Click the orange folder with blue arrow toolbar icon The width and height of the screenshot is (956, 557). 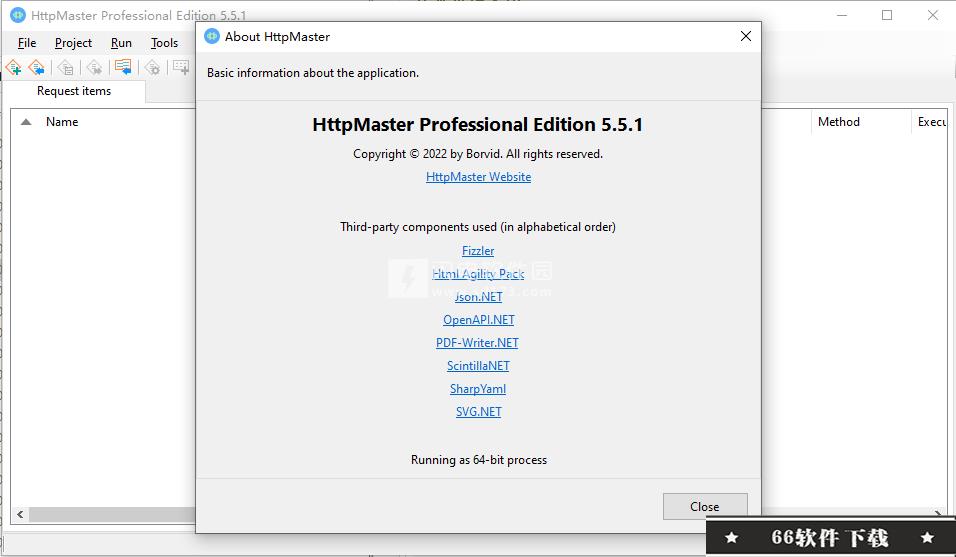pos(123,67)
